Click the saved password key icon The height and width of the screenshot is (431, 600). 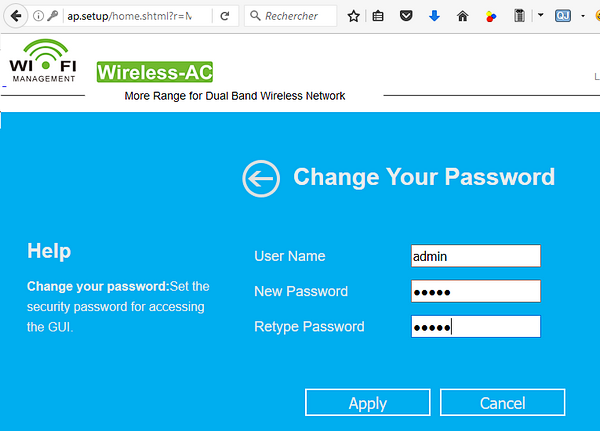(52, 16)
